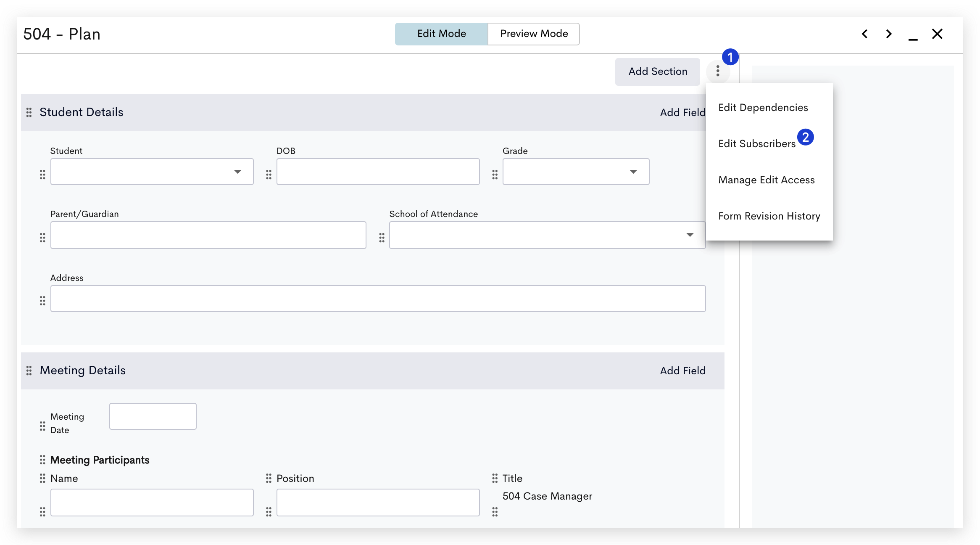Expand the School of Attendance dropdown

547,235
